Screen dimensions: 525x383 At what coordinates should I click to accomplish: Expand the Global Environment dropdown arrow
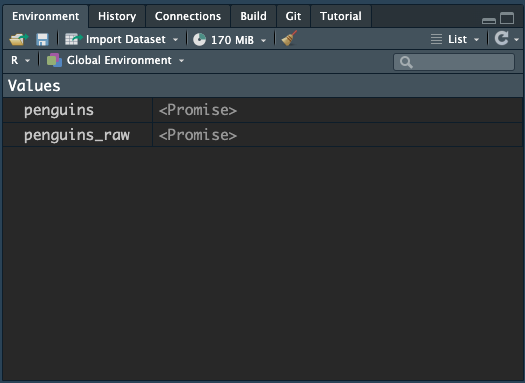(x=181, y=61)
